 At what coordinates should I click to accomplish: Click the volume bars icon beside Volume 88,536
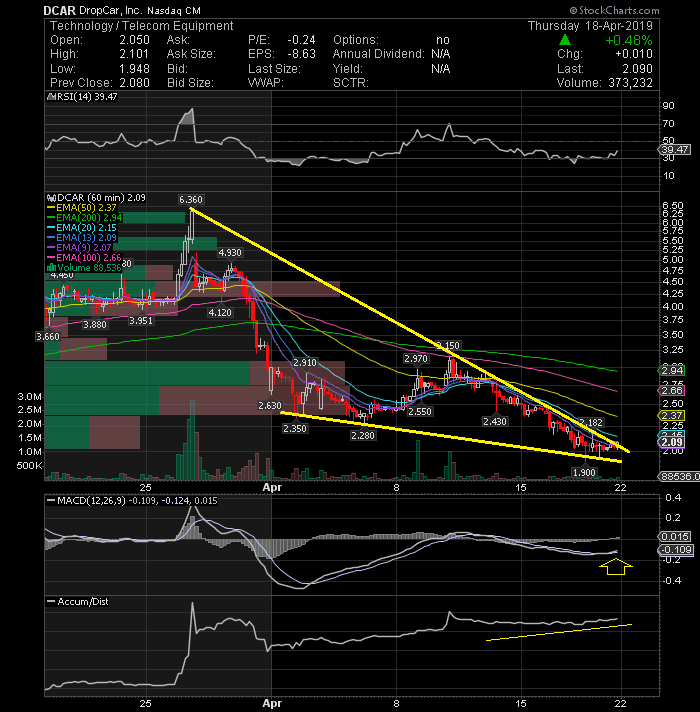(51, 267)
